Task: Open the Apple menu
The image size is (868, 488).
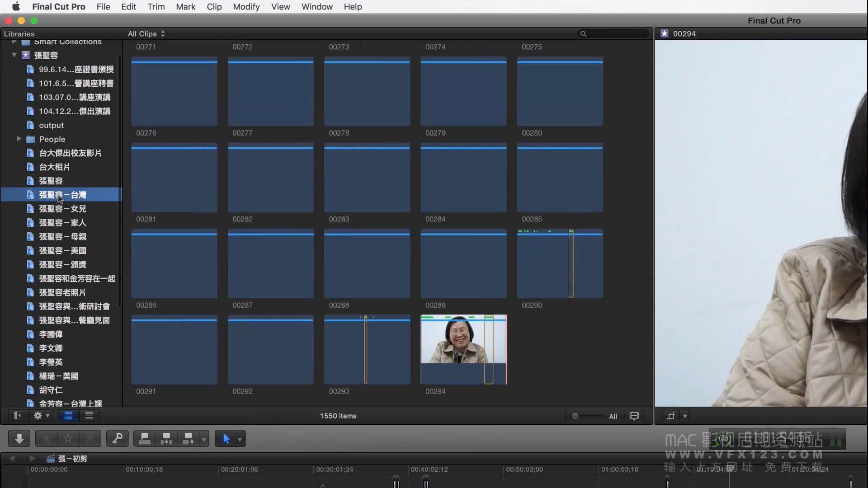Action: pos(16,6)
